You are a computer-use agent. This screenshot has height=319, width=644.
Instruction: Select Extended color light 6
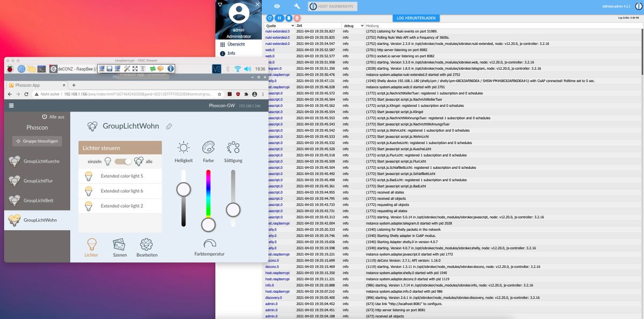point(120,191)
